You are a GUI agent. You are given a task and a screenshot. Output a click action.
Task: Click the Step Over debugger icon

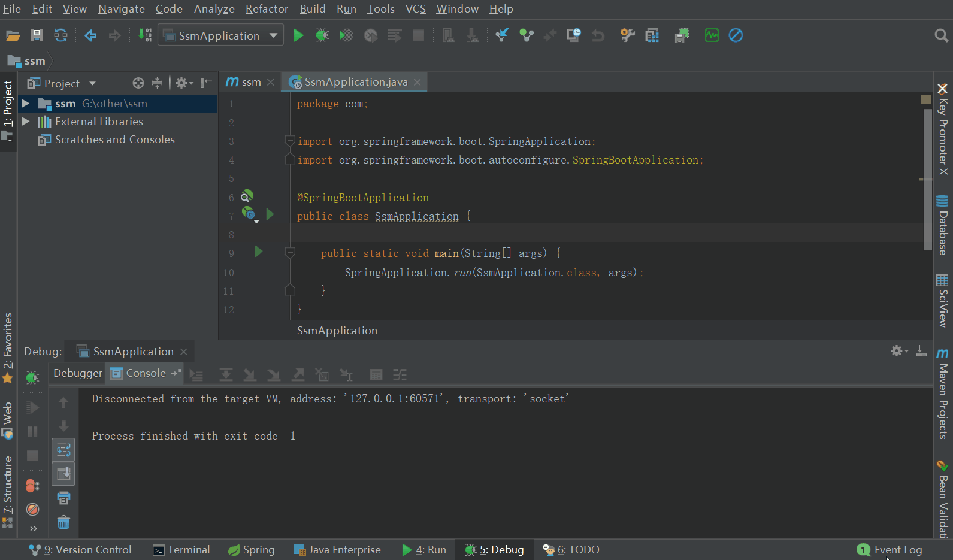pyautogui.click(x=226, y=375)
